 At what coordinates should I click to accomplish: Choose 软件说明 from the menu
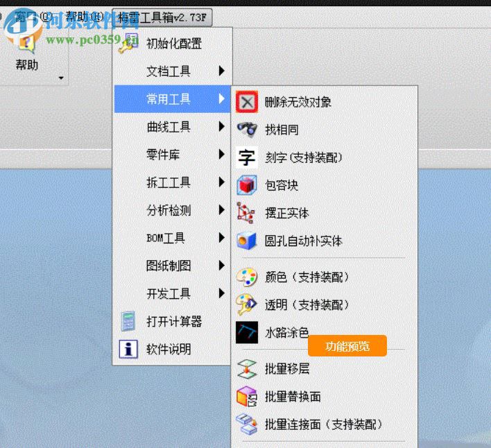click(172, 349)
